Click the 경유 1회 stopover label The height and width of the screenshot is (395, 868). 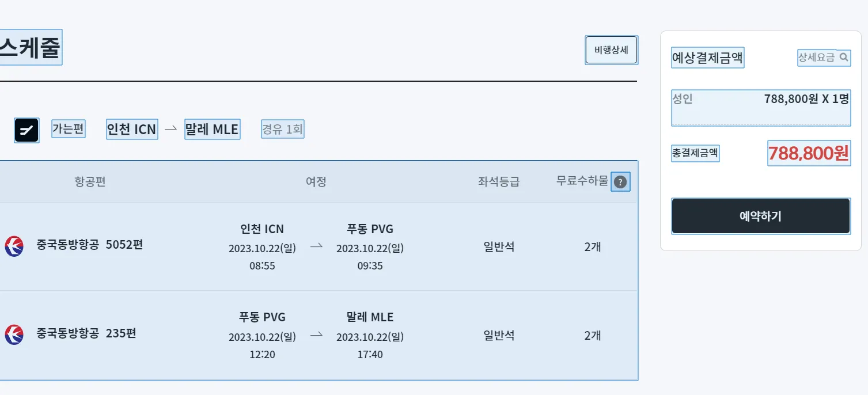tap(282, 129)
